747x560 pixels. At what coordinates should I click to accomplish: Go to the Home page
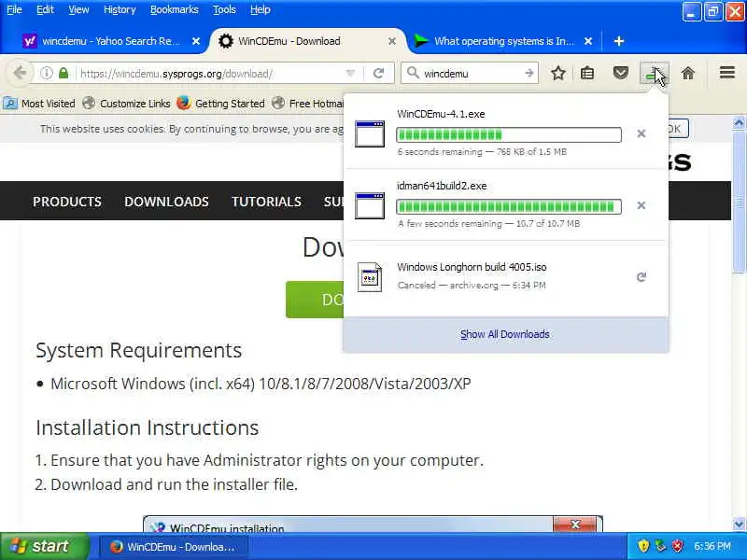[688, 74]
